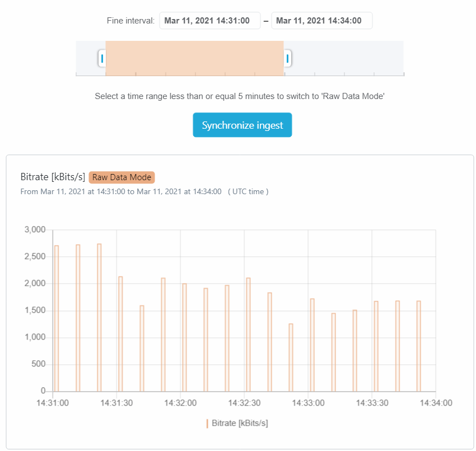Image resolution: width=476 pixels, height=451 pixels.
Task: Click the 14:32:00 x-axis label
Action: pyautogui.click(x=180, y=403)
